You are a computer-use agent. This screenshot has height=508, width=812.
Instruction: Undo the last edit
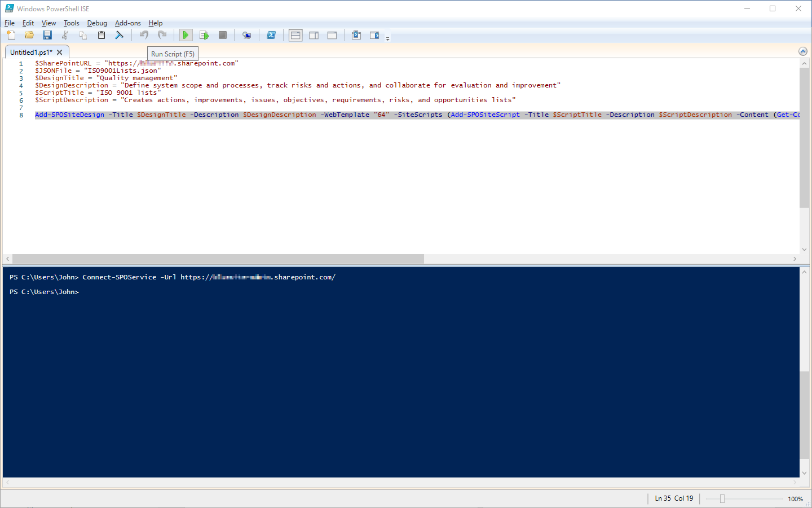(144, 35)
